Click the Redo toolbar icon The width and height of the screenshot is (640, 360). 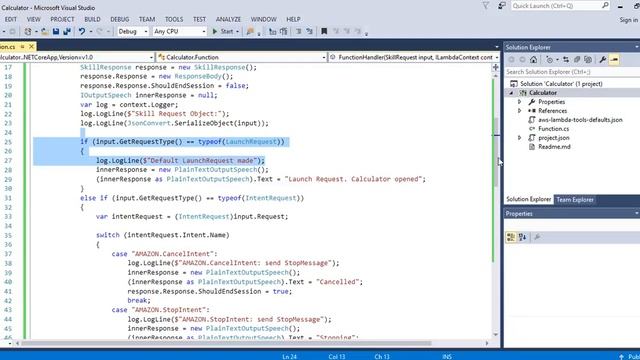click(100, 31)
